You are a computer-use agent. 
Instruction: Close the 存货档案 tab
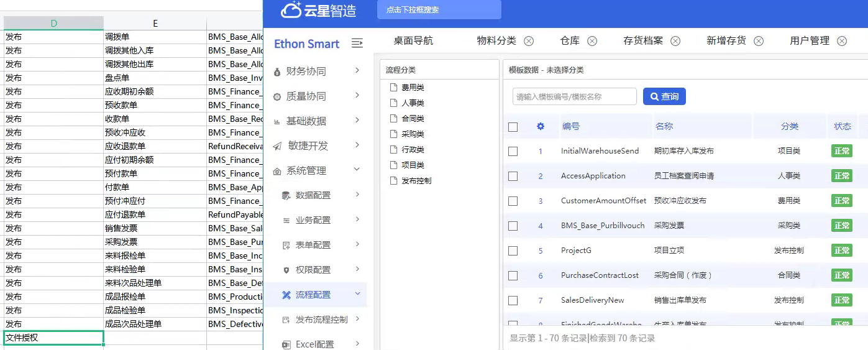(675, 41)
